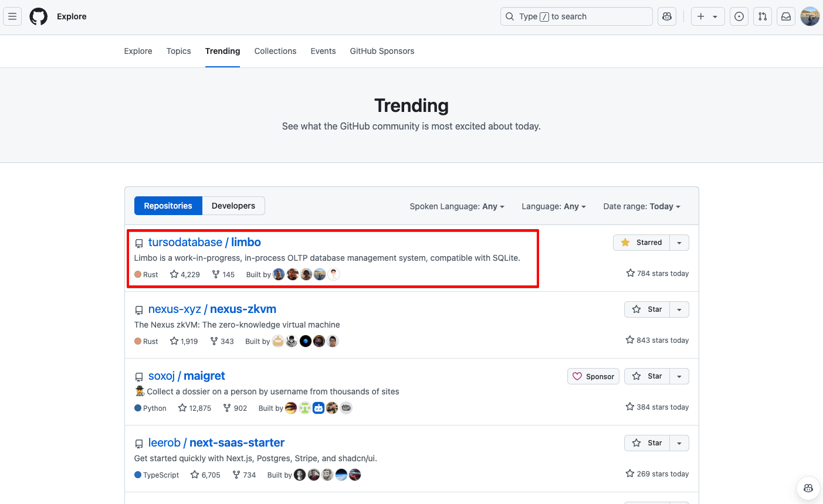The width and height of the screenshot is (823, 504).
Task: Switch to the Repositories view
Action: [168, 206]
